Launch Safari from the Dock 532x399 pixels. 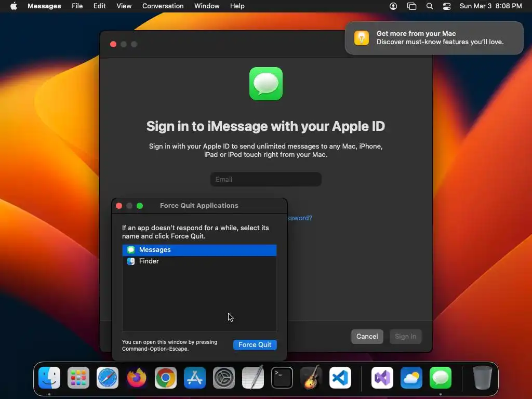click(x=108, y=378)
